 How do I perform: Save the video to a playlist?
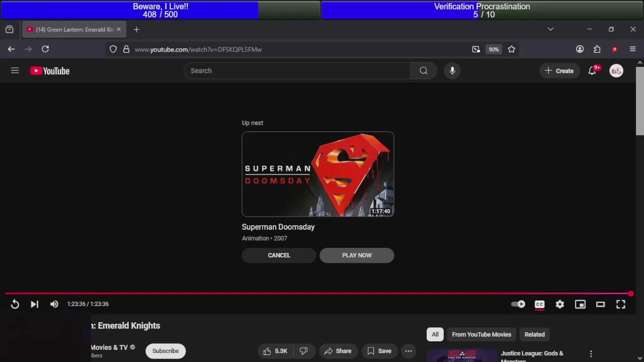tap(379, 351)
